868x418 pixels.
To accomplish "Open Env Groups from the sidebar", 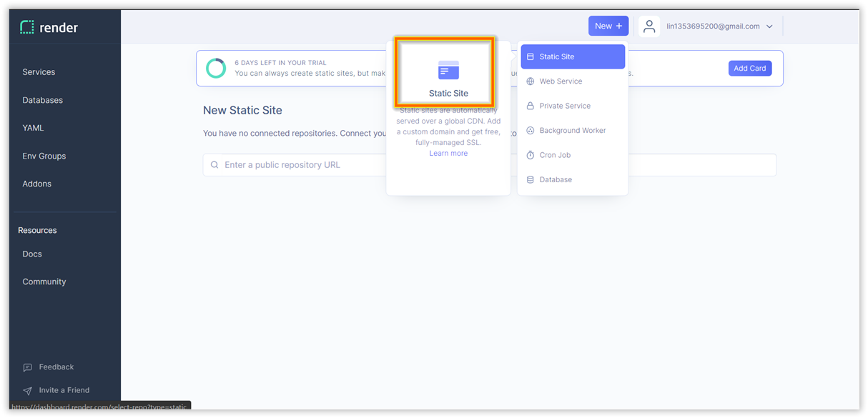I will point(44,156).
